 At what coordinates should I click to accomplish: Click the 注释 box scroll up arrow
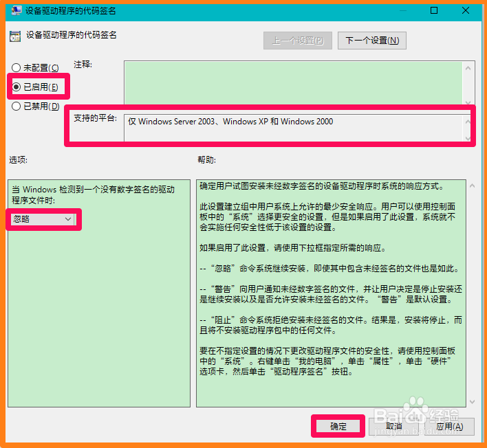(468, 68)
